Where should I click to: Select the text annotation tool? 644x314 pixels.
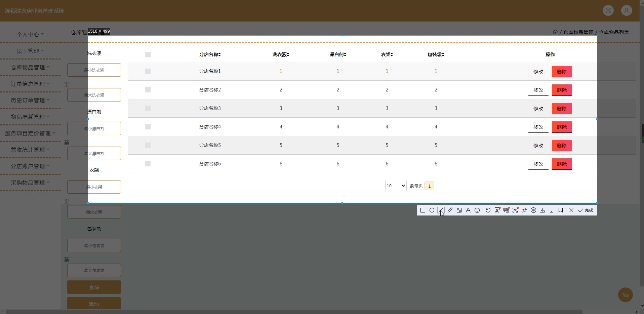468,210
